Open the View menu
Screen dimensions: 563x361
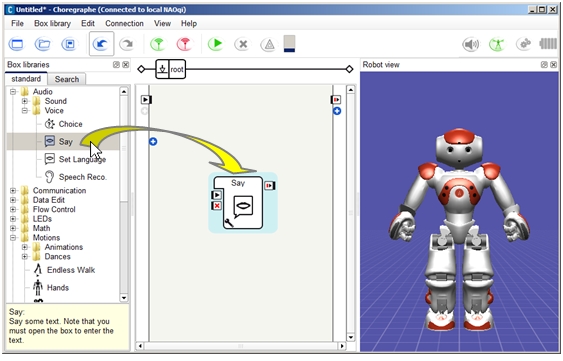162,23
